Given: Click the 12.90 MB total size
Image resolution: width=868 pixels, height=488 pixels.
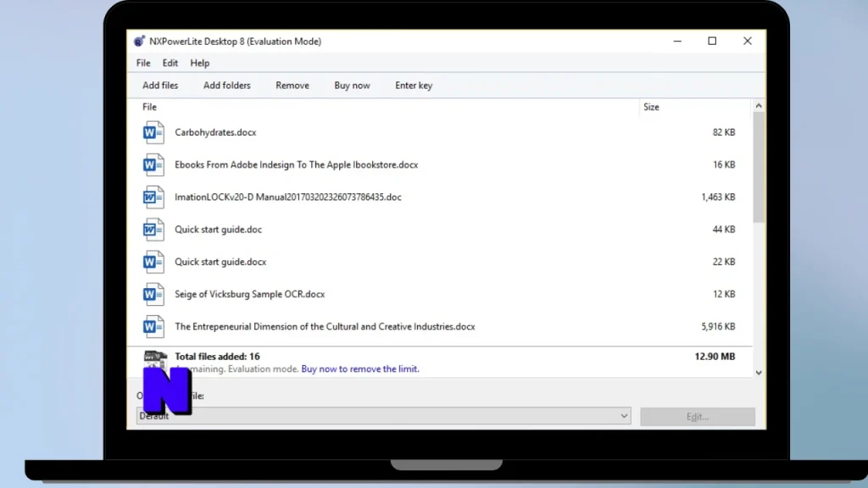Looking at the screenshot, I should (715, 357).
